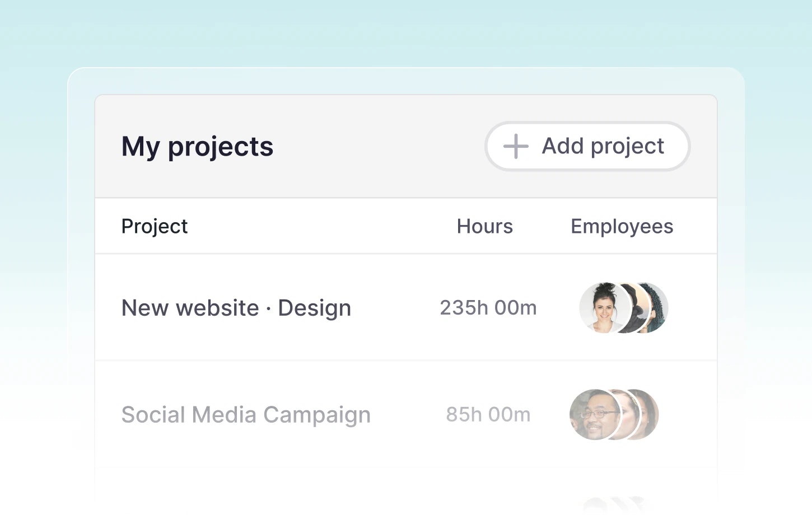Open leftmost avatar in Social Media Campaign row
Image resolution: width=812 pixels, height=515 pixels.
(x=593, y=415)
